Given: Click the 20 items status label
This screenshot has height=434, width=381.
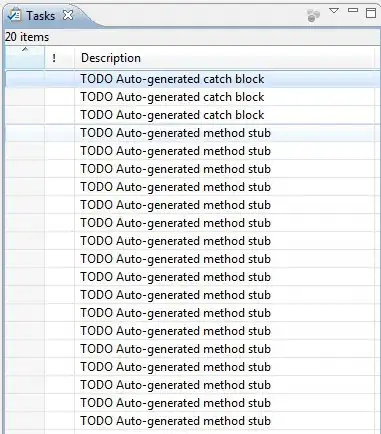Looking at the screenshot, I should (27, 37).
